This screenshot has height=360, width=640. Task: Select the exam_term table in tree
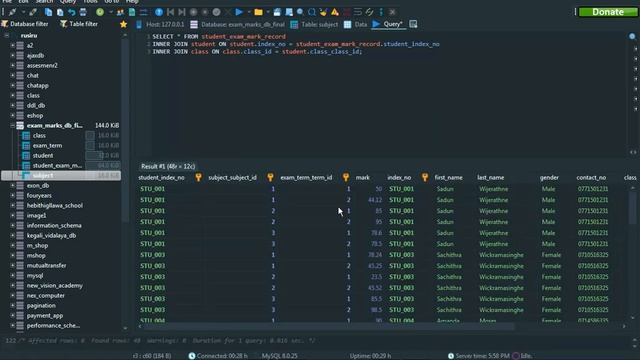[x=47, y=145]
